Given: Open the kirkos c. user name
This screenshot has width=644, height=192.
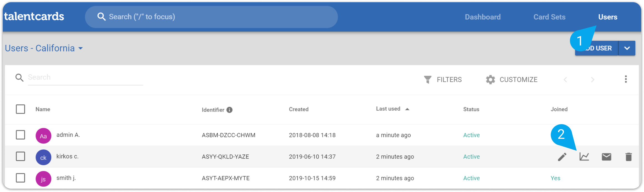Looking at the screenshot, I should pyautogui.click(x=67, y=157).
